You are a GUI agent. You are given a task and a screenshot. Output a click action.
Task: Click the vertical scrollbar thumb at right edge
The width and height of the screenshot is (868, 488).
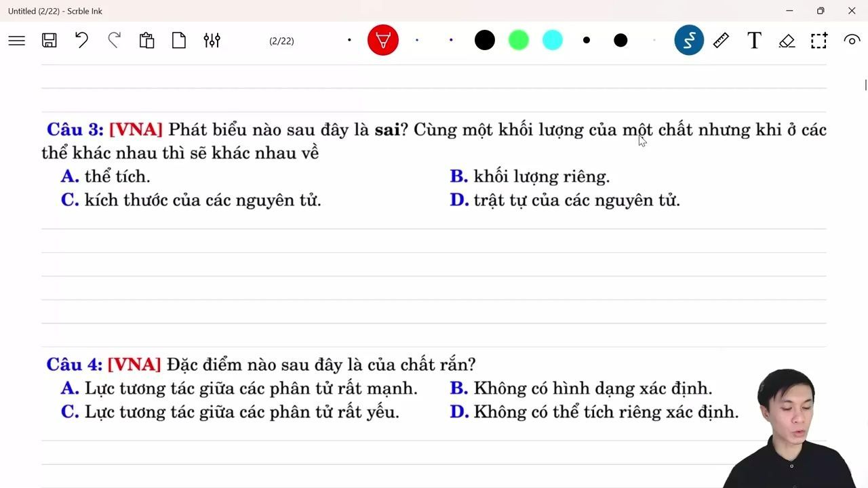pos(865,85)
